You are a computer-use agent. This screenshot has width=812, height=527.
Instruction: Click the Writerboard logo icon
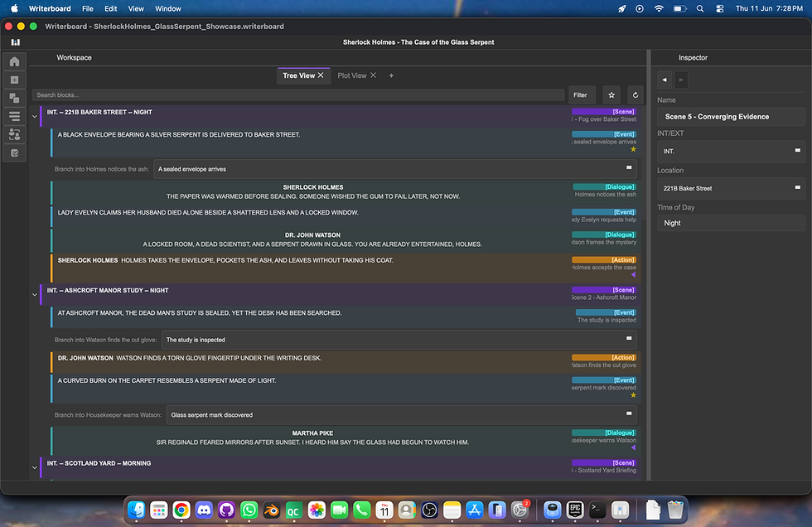pos(16,42)
